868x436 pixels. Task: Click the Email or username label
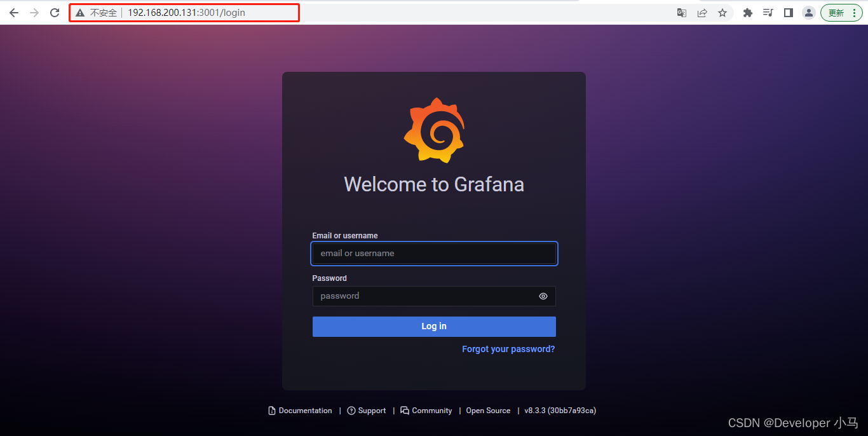tap(345, 236)
